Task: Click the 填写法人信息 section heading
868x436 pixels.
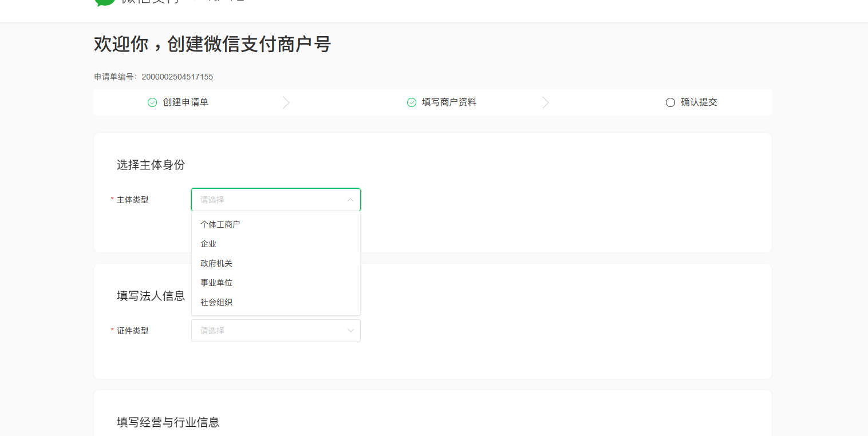Action: (151, 296)
